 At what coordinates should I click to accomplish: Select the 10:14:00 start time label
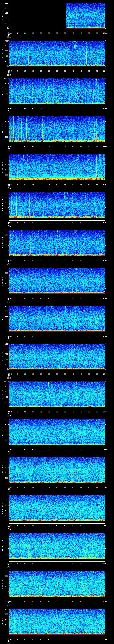9,223
